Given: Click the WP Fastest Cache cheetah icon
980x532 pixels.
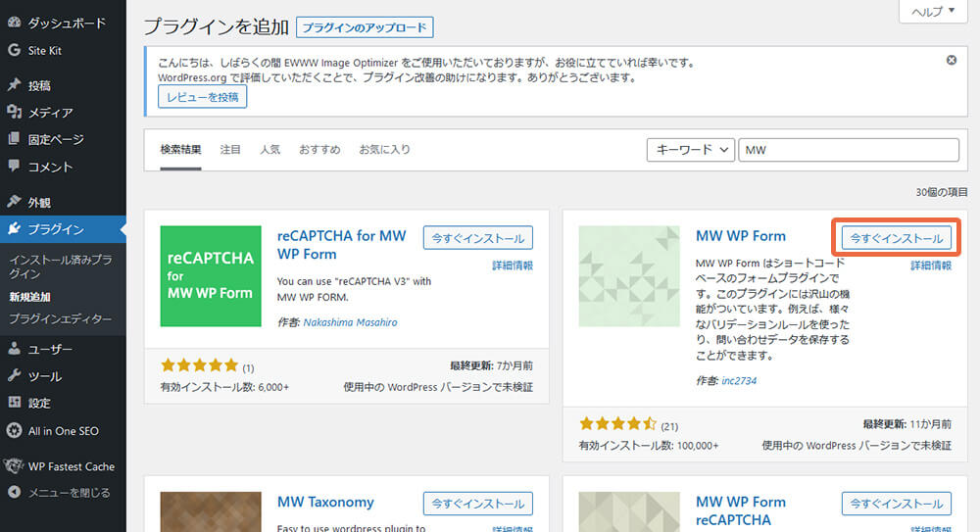Looking at the screenshot, I should [x=13, y=465].
